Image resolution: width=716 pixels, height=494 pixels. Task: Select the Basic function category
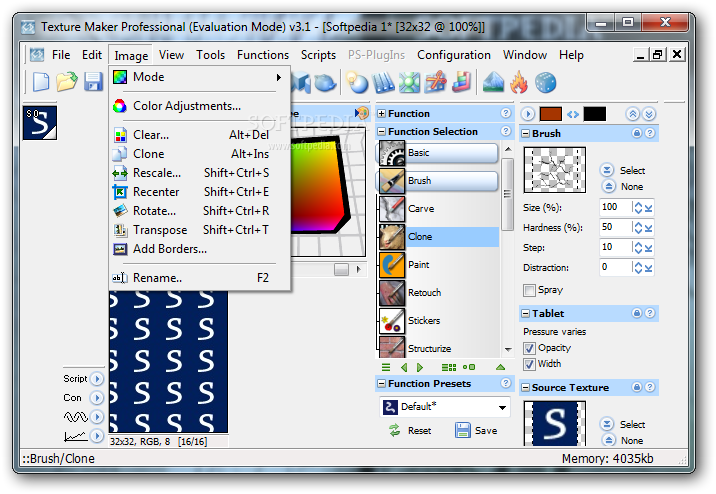point(437,153)
